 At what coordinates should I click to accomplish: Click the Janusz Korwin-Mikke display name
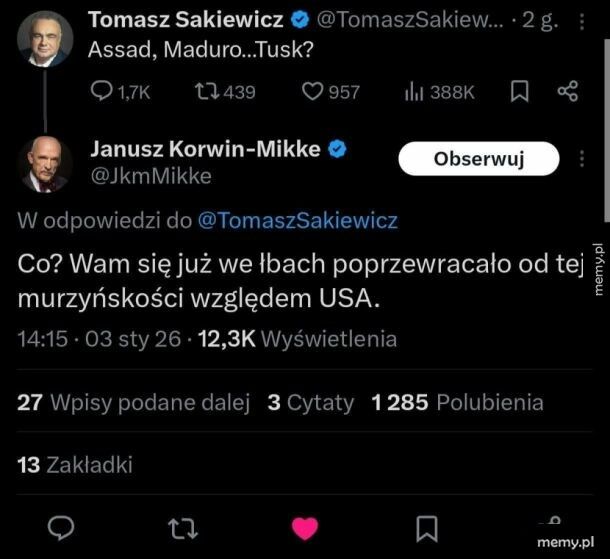[205, 149]
